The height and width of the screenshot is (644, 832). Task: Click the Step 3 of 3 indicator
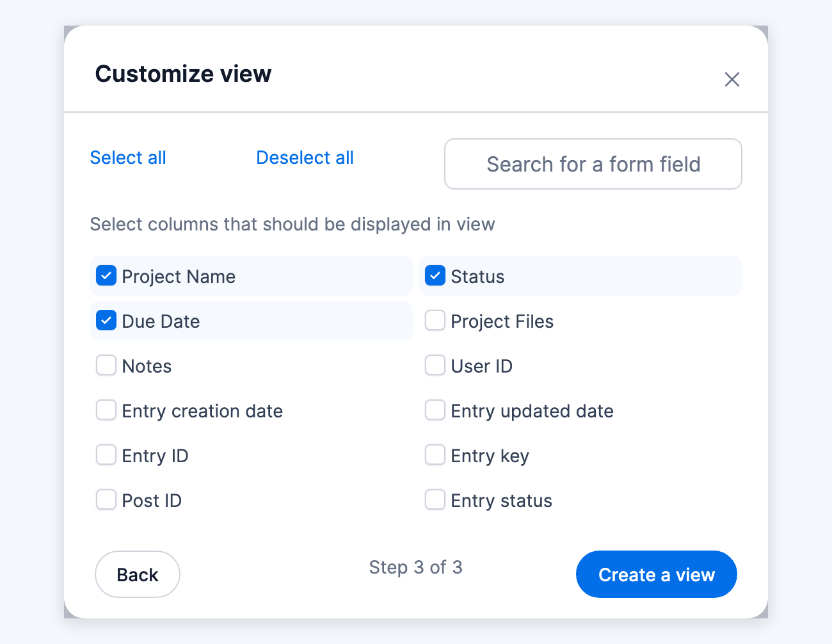(415, 567)
